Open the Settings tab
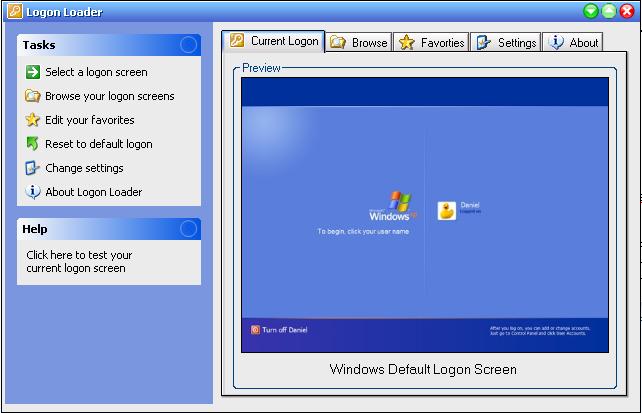Viewport: 642px width, 413px height. click(x=506, y=42)
